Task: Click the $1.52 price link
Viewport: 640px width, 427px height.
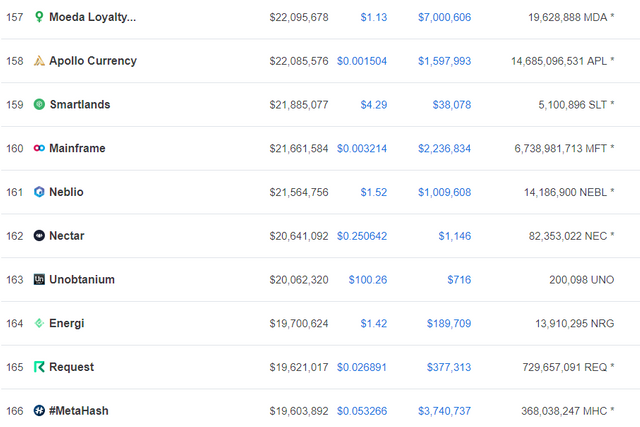Action: pos(373,192)
